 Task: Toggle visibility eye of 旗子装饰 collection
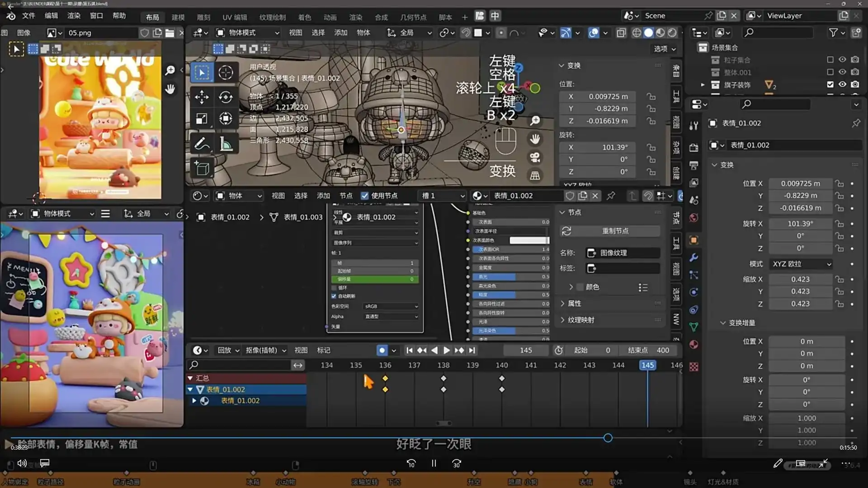click(842, 84)
